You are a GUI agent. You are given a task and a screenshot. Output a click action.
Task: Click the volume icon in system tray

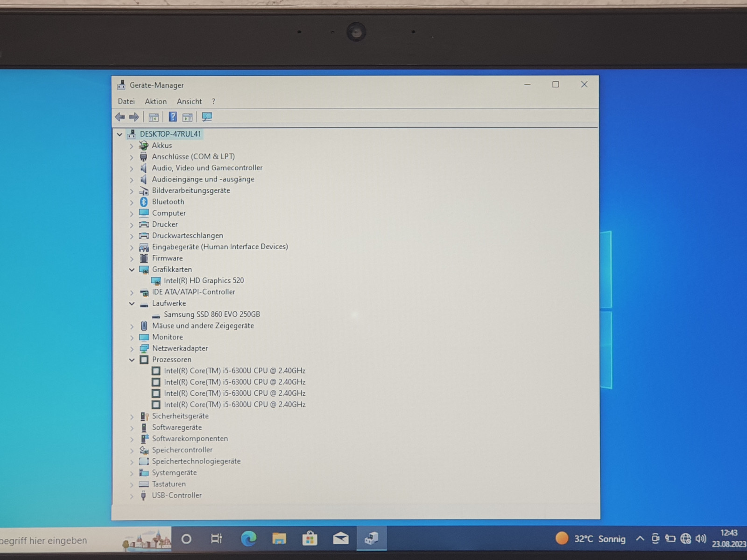[x=700, y=539]
